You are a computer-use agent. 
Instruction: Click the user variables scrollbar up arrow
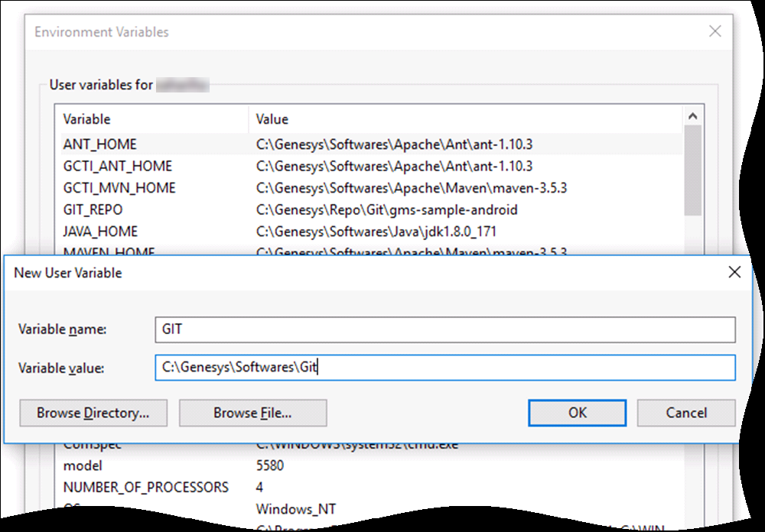coord(693,117)
